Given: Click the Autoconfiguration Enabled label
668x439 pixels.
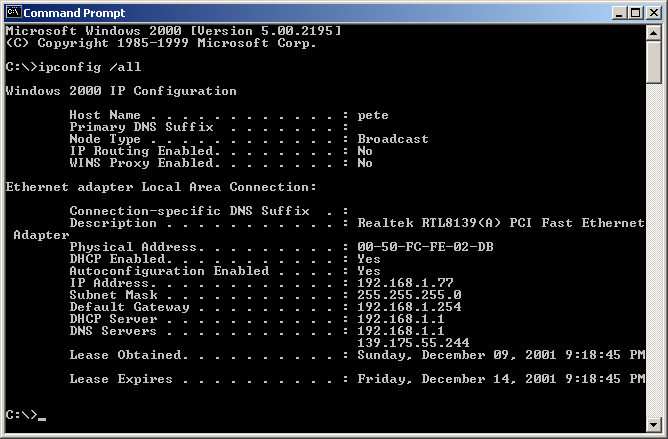Looking at the screenshot, I should click(169, 271).
